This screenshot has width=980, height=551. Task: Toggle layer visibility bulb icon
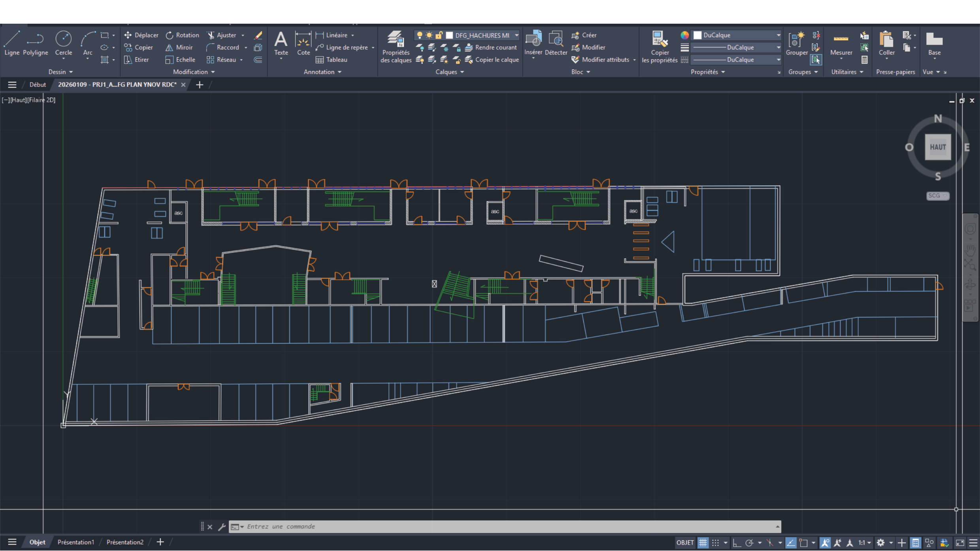[420, 35]
